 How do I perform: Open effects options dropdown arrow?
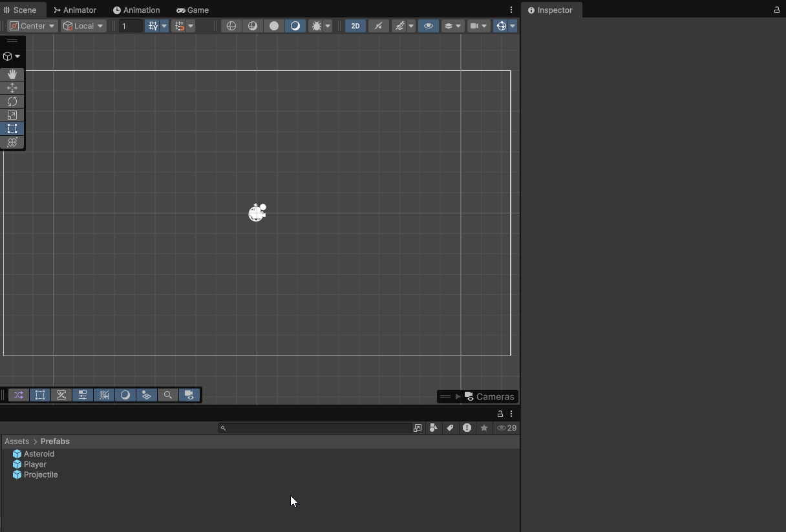pos(411,26)
